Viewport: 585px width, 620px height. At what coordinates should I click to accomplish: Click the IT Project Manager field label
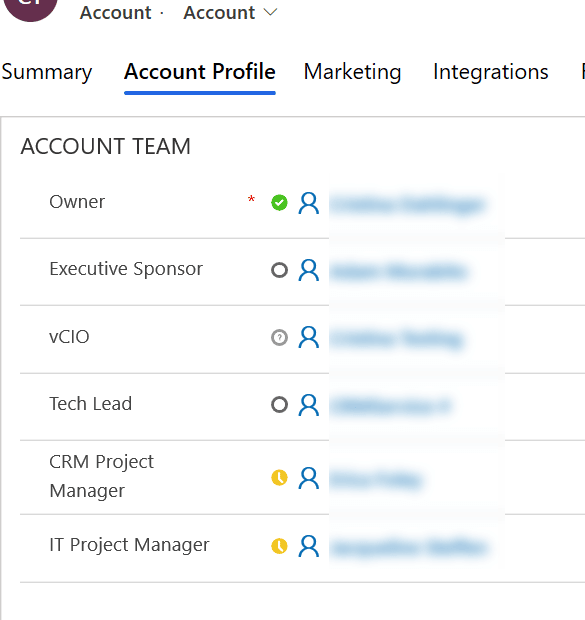point(129,545)
